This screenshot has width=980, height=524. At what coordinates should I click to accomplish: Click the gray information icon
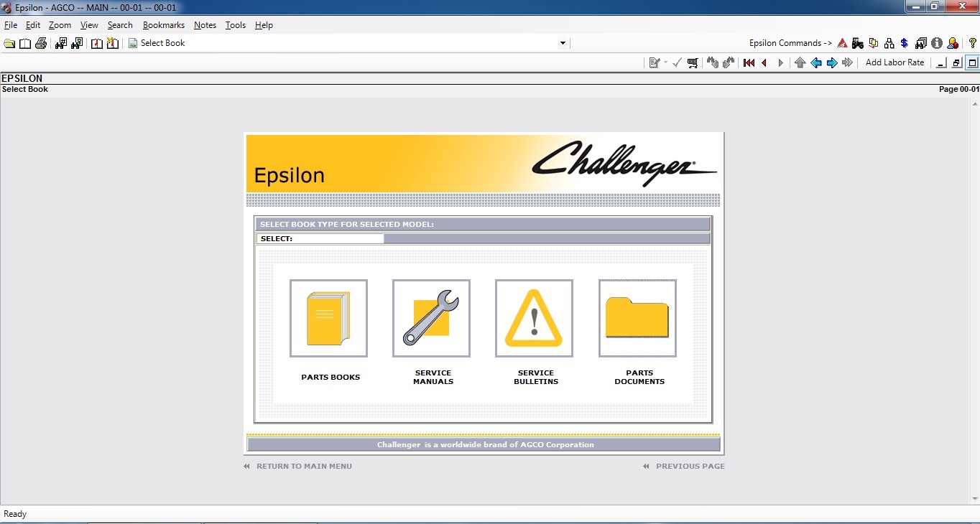[x=937, y=43]
